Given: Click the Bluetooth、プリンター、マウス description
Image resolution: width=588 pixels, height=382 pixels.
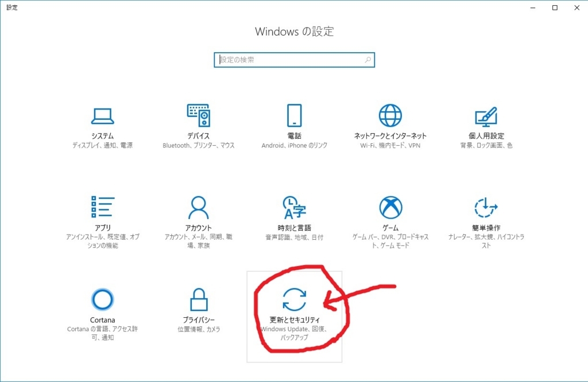Looking at the screenshot, I should click(x=198, y=145).
